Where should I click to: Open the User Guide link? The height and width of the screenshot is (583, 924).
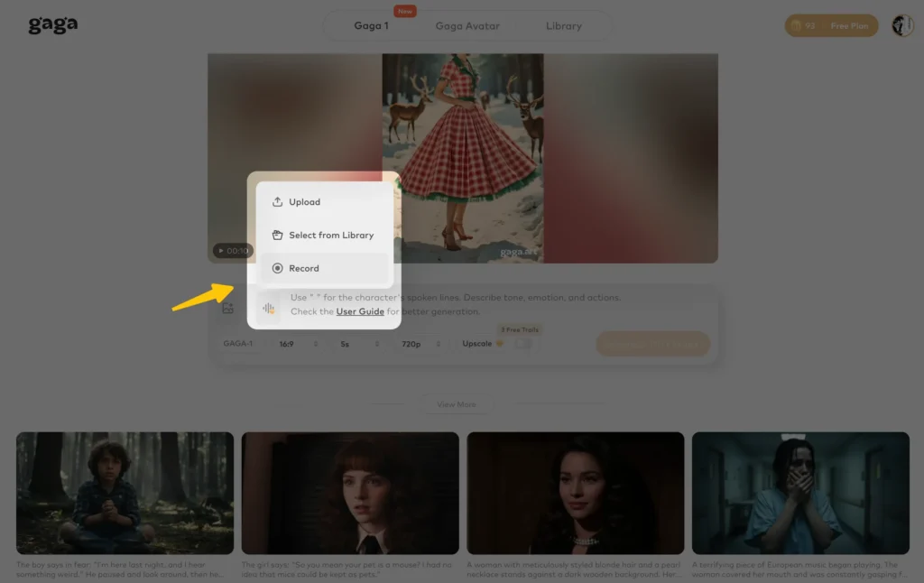[360, 311]
